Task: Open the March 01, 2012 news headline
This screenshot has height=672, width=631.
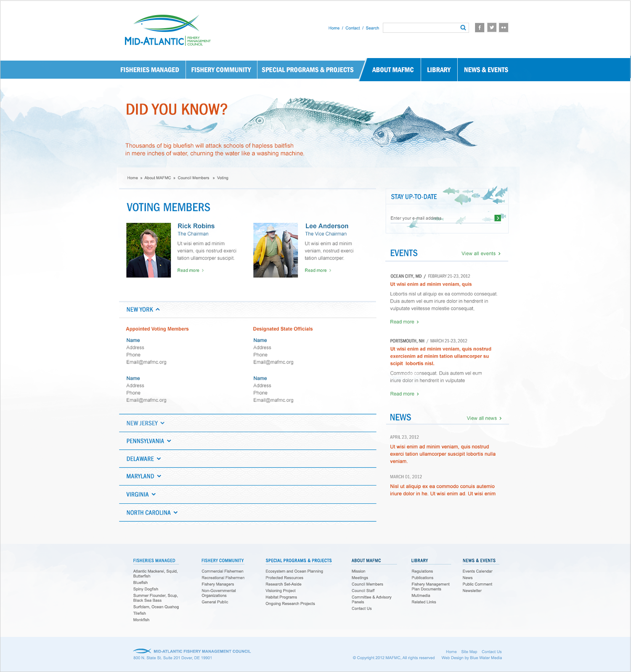Action: [x=443, y=490]
